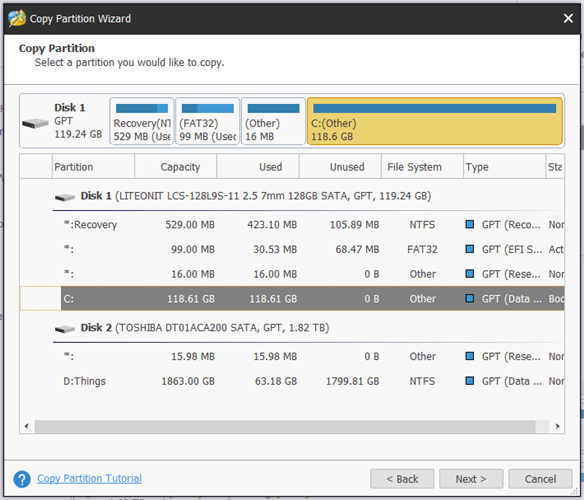Click the horizontal scrollbar right arrow
This screenshot has height=500, width=584.
pos(557,426)
